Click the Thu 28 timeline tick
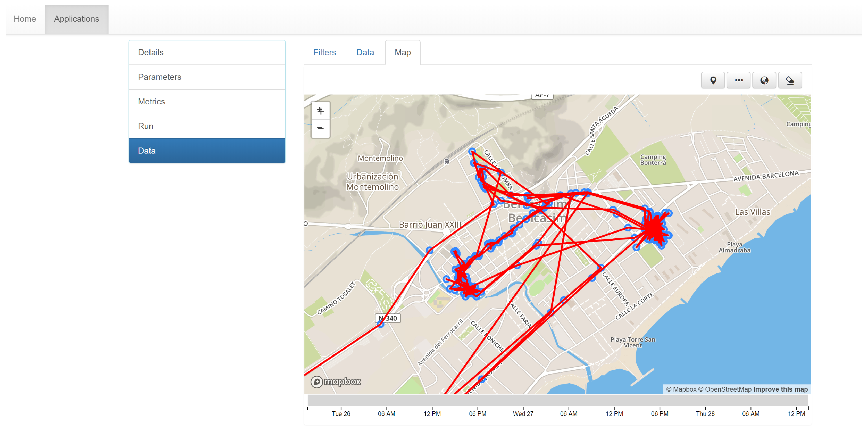Viewport: 868px width, 431px height. click(x=705, y=414)
